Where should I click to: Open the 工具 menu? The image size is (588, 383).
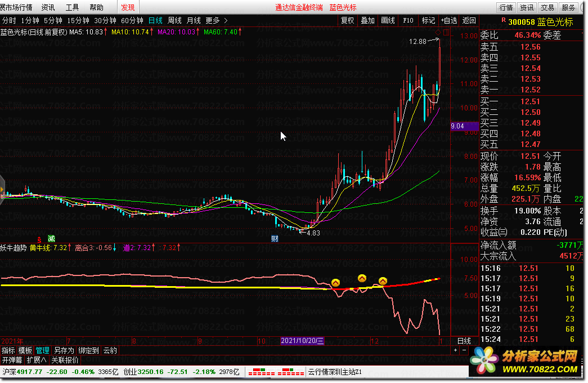click(73, 7)
